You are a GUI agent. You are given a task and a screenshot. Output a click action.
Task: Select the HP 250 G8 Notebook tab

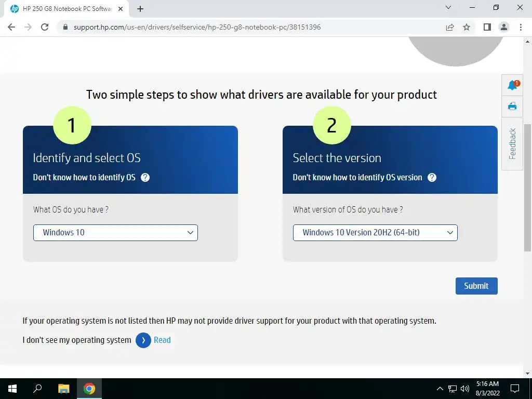tap(66, 9)
